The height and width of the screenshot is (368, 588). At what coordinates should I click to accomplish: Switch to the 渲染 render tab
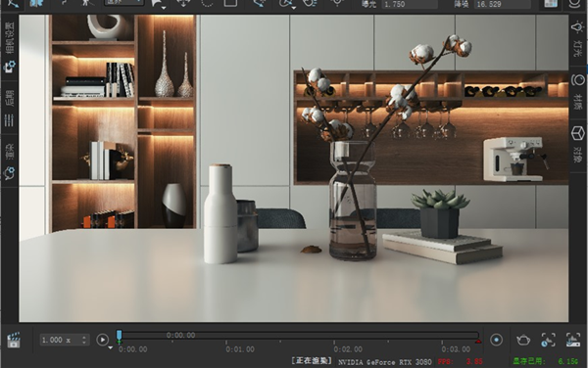click(10, 151)
